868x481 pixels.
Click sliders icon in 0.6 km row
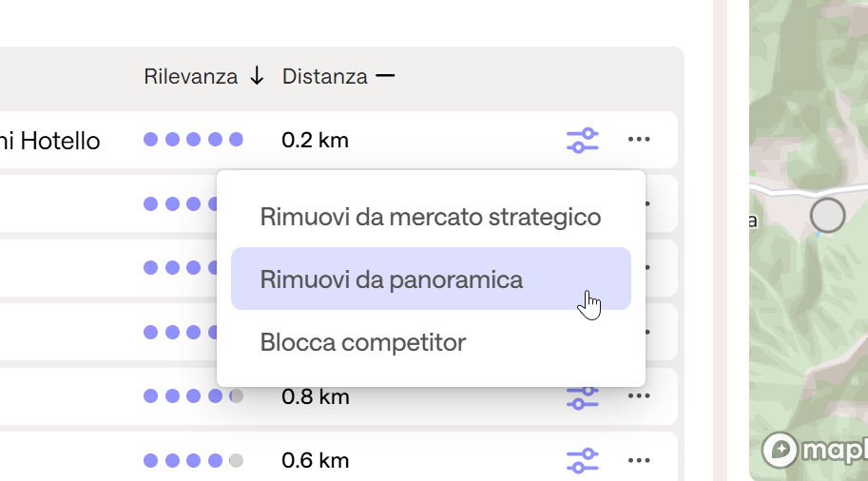tap(582, 461)
